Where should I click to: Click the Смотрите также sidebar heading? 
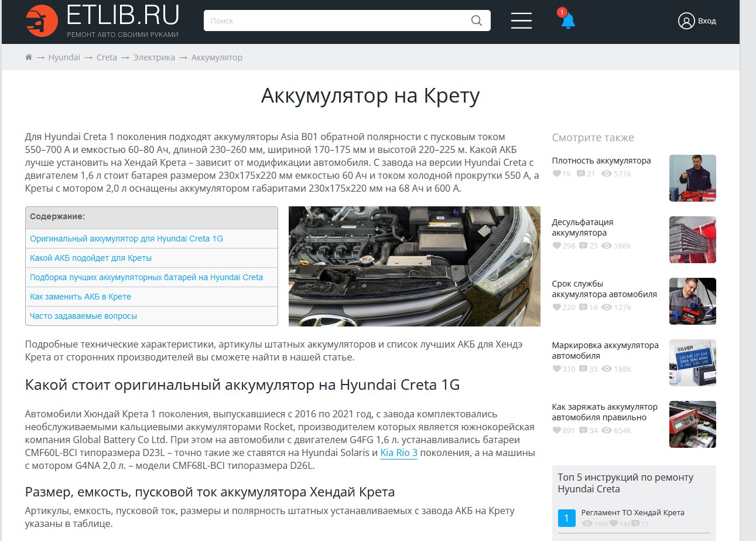tap(593, 138)
